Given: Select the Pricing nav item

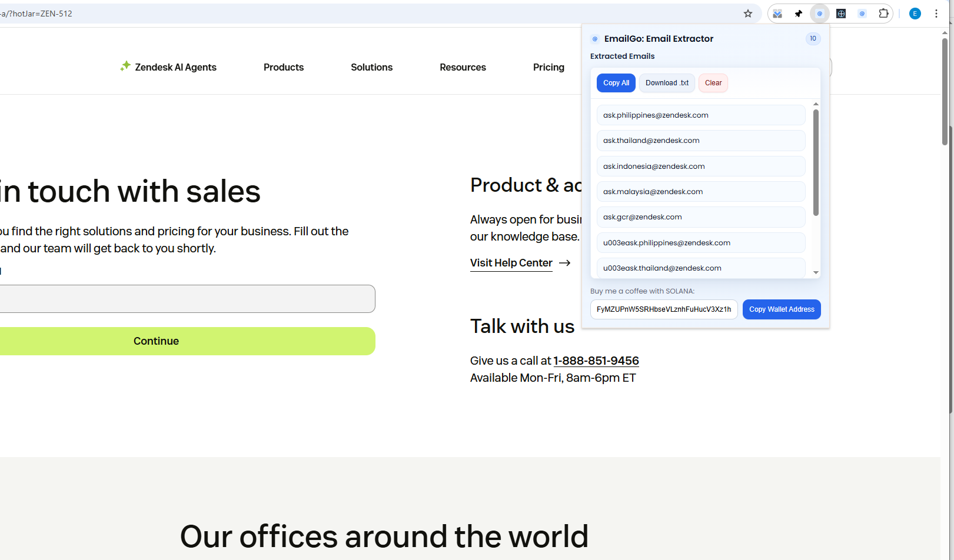Looking at the screenshot, I should click(549, 67).
